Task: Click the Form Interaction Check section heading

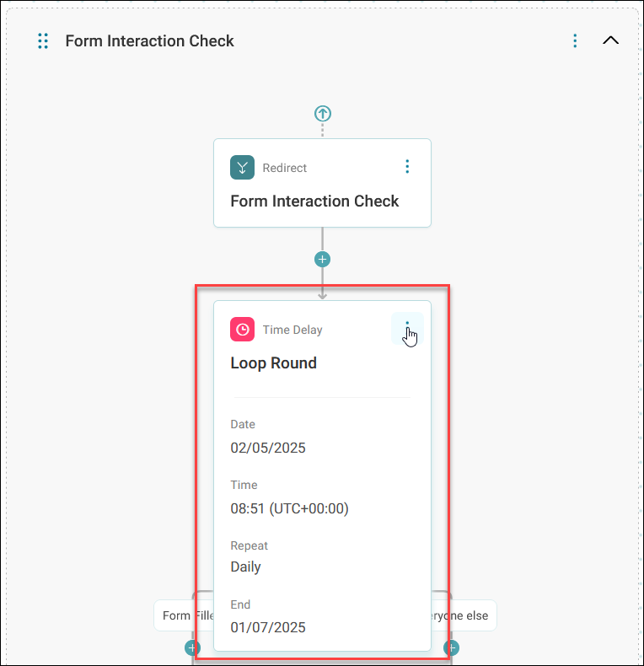Action: click(149, 41)
